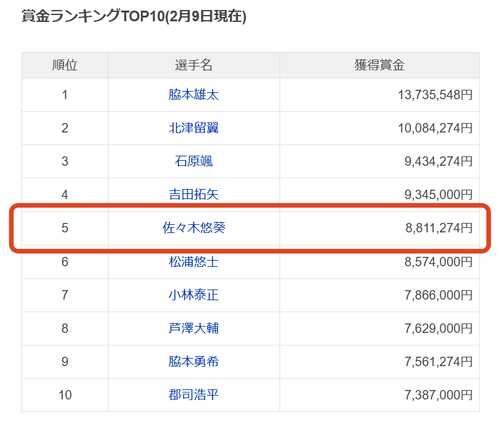Click the 順位 column header
500x422 pixels.
pyautogui.click(x=65, y=65)
